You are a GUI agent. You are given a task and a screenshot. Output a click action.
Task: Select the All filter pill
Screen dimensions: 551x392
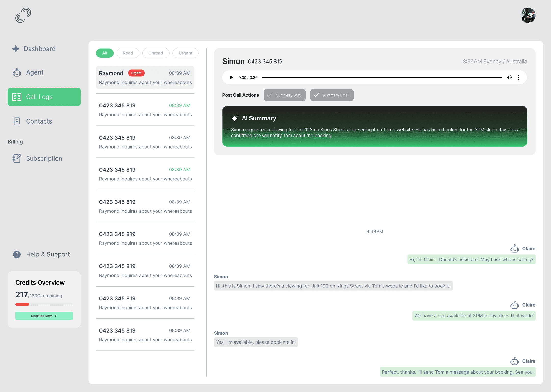point(105,53)
